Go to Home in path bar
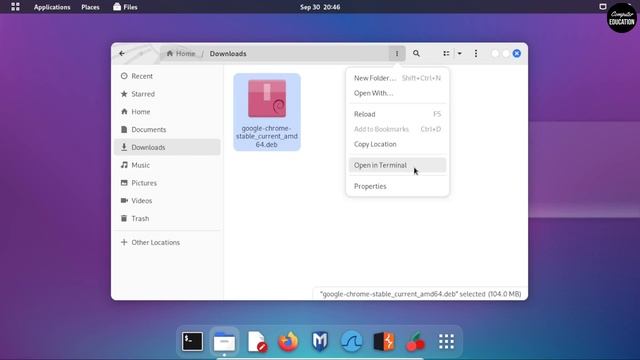This screenshot has width=640, height=360. click(x=181, y=53)
